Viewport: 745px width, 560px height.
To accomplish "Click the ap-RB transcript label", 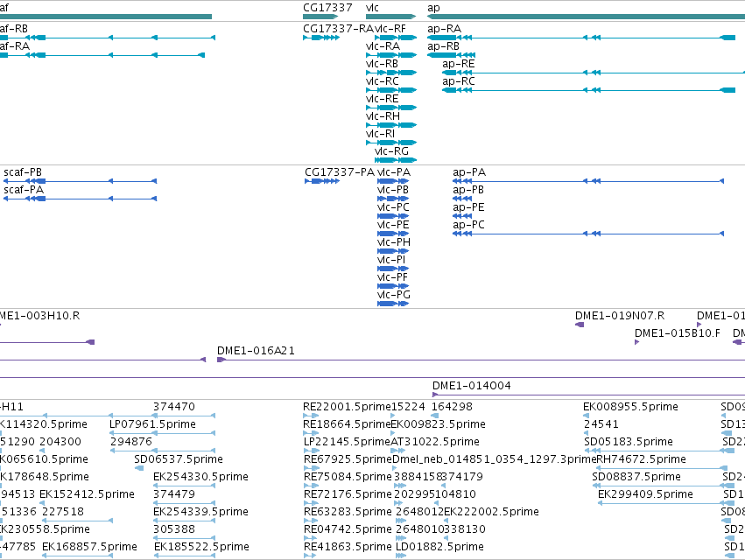I will tap(443, 46).
